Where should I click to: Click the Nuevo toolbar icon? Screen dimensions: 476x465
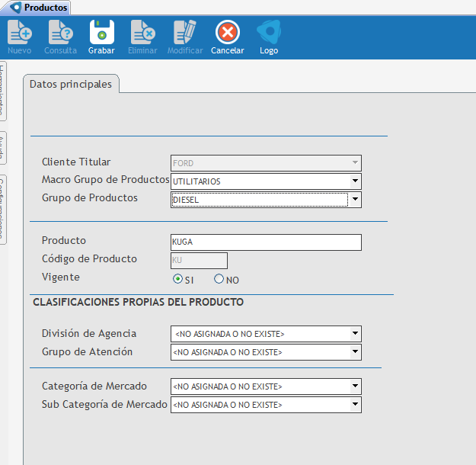tap(19, 33)
